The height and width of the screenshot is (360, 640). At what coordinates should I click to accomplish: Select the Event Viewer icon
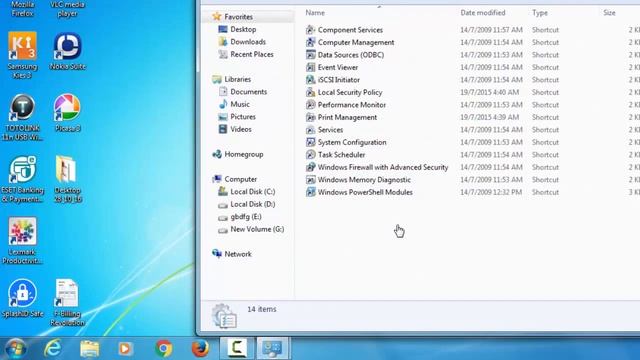[x=311, y=67]
